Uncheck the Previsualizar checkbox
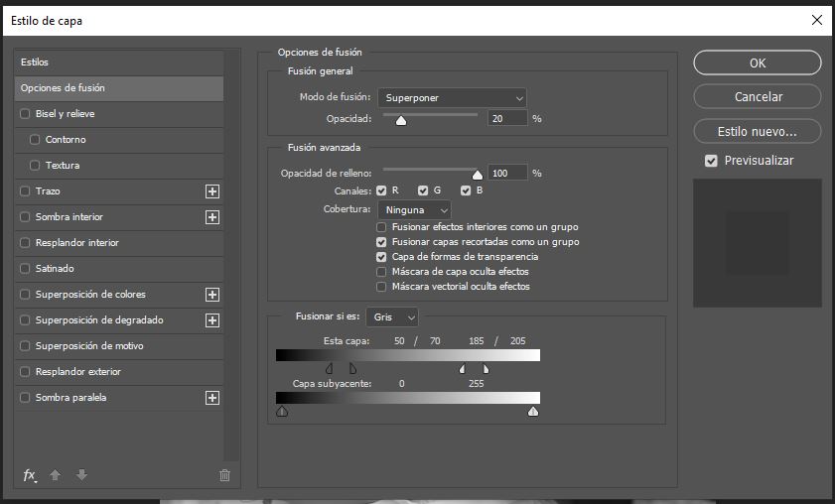This screenshot has width=835, height=504. coord(711,161)
